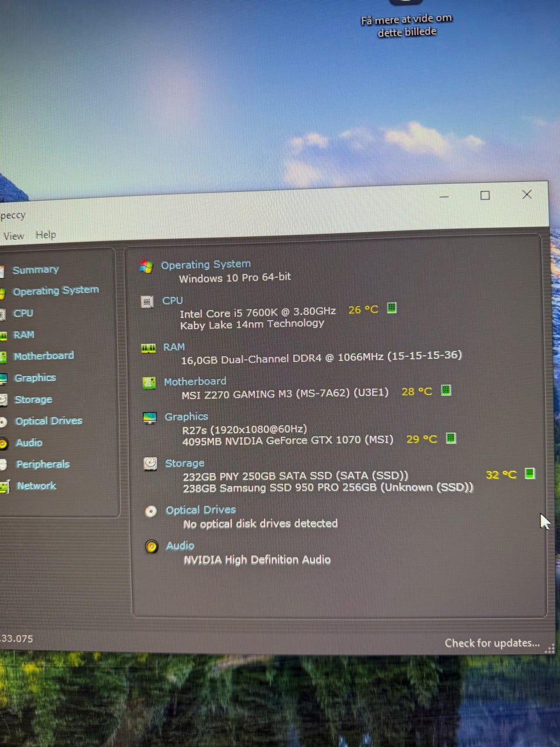The width and height of the screenshot is (560, 747).
Task: Open the CPU sidebar entry
Action: pyautogui.click(x=23, y=313)
